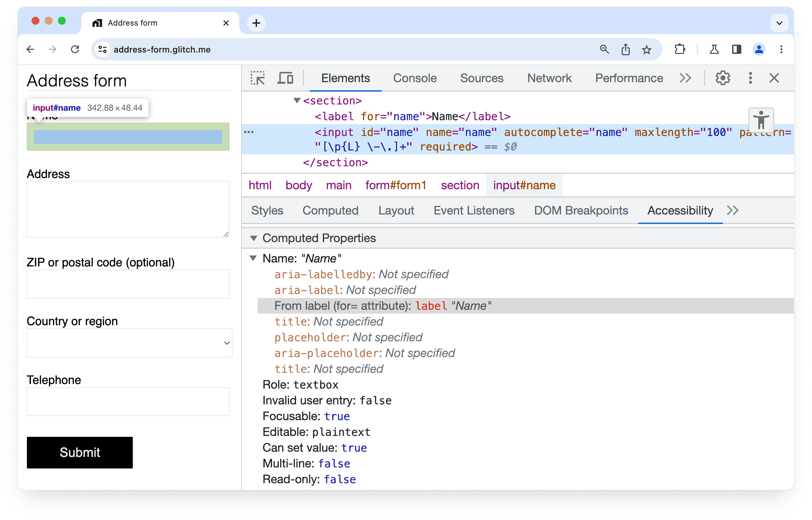
Task: Expand the Country or region dropdown
Action: click(129, 343)
